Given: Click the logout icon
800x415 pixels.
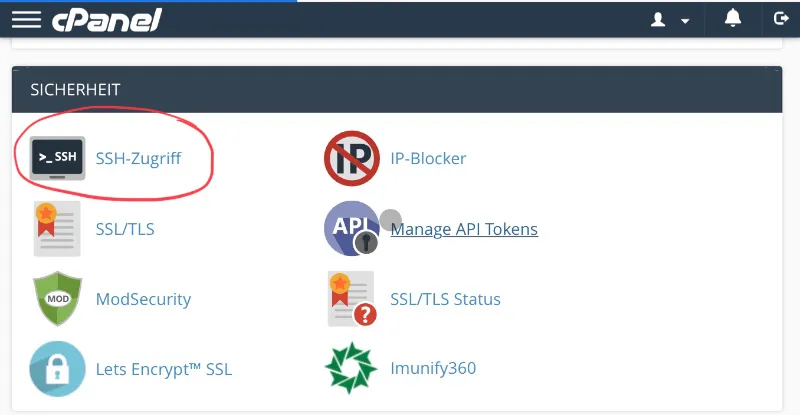Looking at the screenshot, I should 781,19.
